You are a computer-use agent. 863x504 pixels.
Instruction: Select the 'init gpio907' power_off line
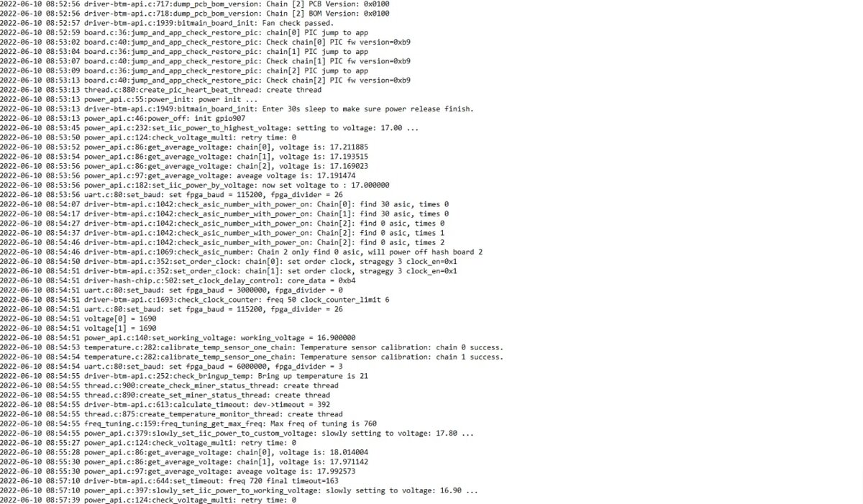click(122, 118)
